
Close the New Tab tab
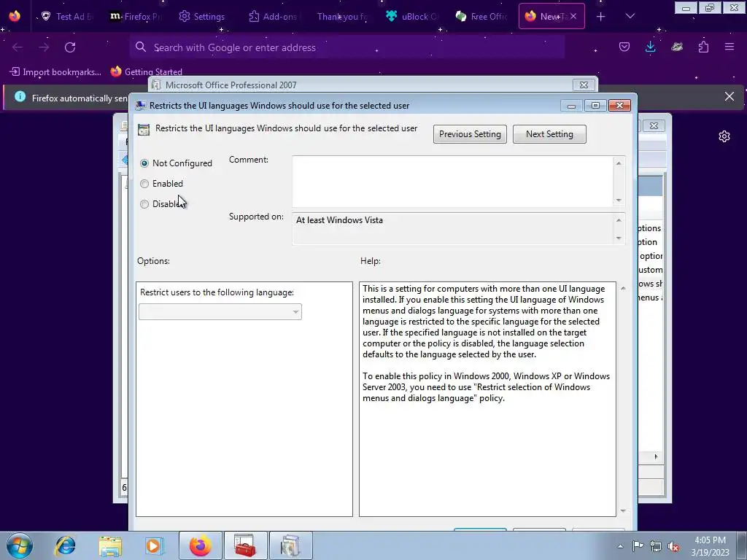click(573, 16)
